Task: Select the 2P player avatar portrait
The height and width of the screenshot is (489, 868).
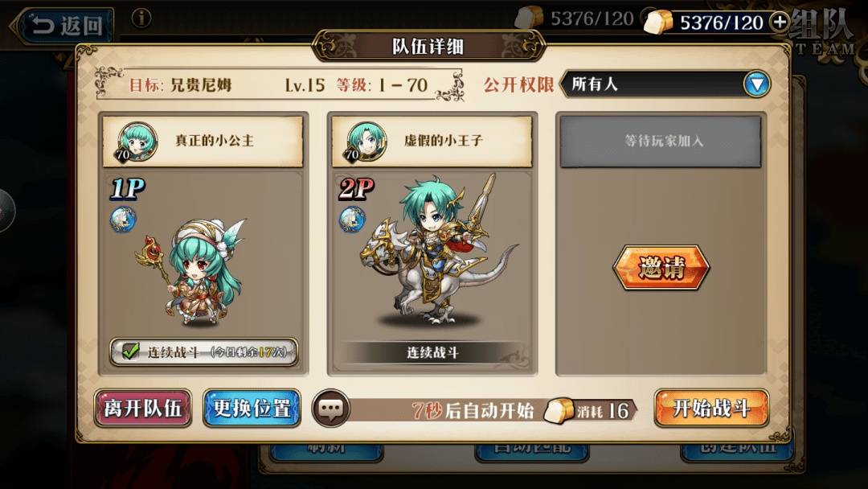Action: tap(366, 142)
